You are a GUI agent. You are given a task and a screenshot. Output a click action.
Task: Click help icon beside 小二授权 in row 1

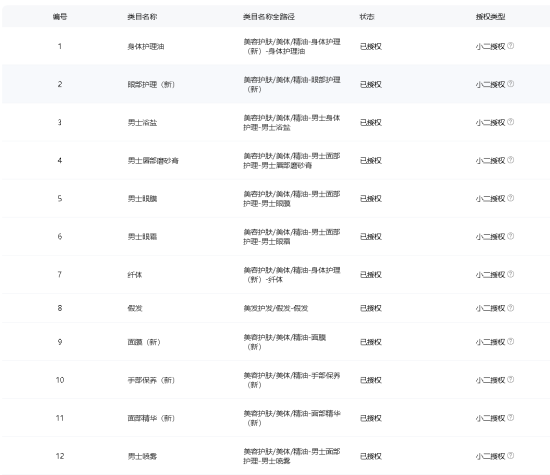click(511, 46)
